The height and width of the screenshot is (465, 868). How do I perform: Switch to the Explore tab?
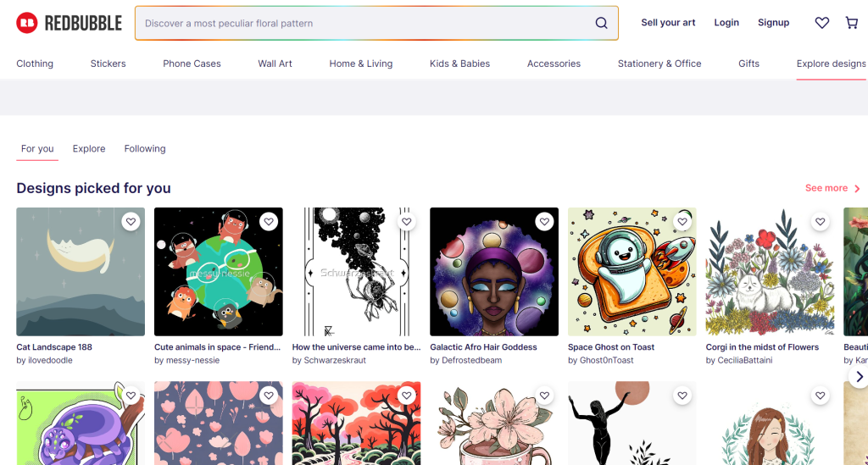pyautogui.click(x=88, y=149)
